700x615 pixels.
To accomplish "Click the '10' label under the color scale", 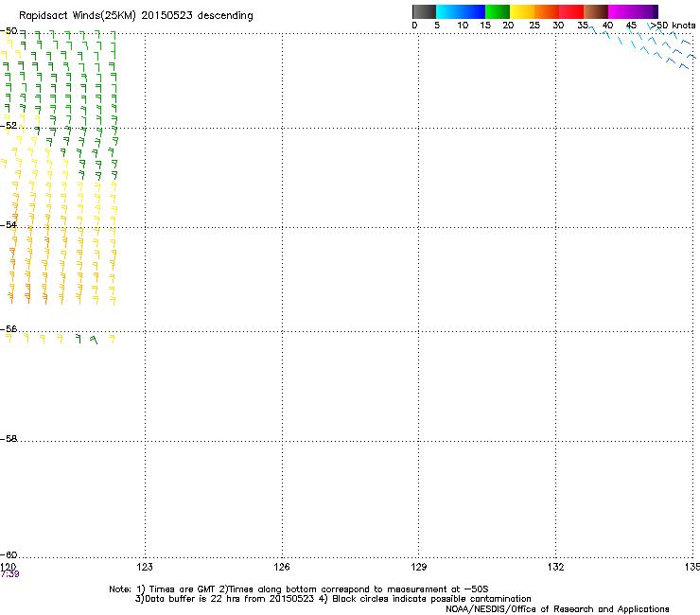I will [x=463, y=26].
